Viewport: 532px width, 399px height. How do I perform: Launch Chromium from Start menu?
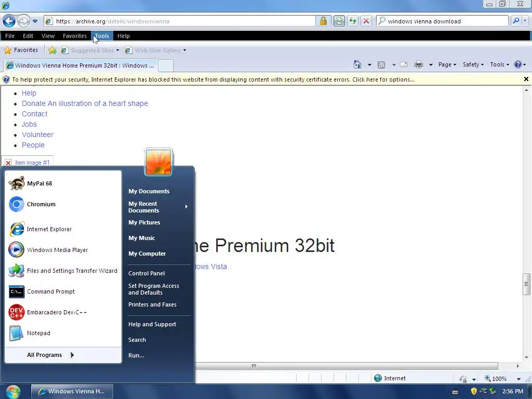pyautogui.click(x=63, y=204)
